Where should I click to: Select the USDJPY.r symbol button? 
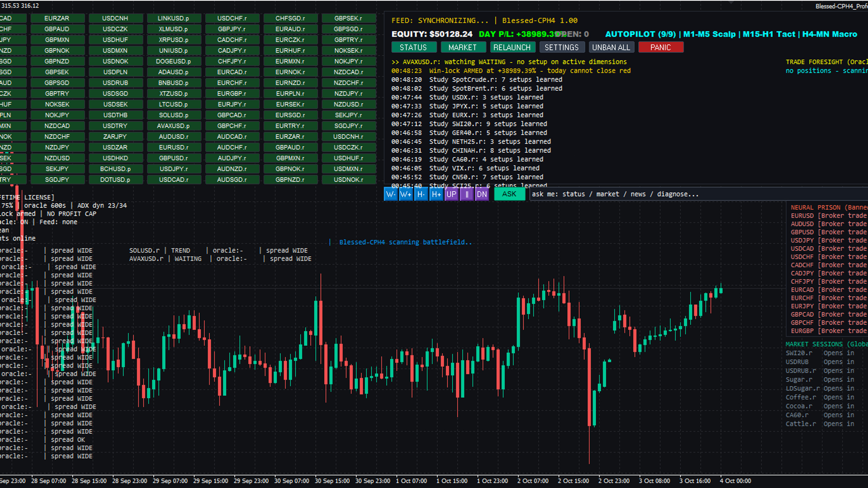click(x=174, y=169)
